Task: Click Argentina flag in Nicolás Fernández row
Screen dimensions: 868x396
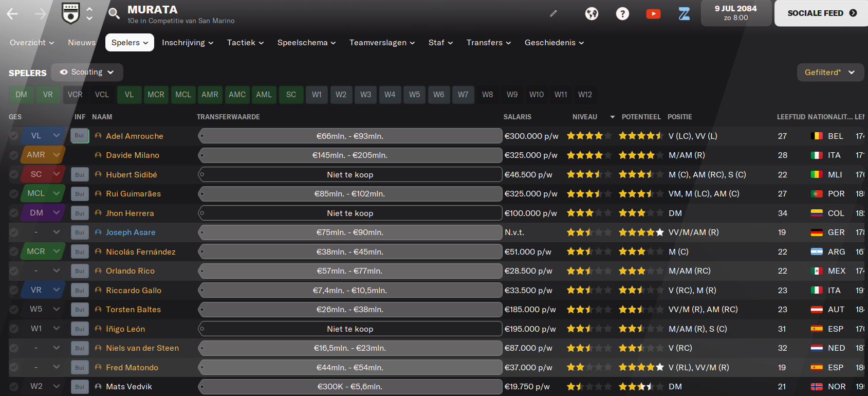Action: (817, 251)
